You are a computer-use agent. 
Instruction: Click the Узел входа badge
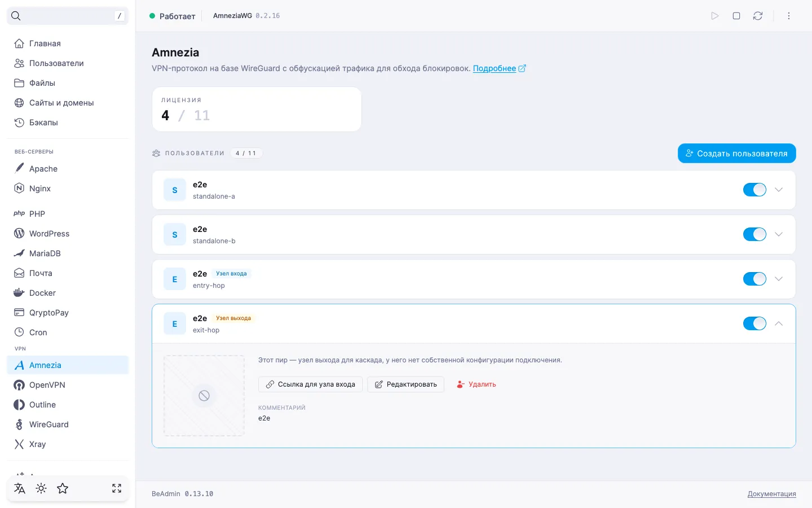pyautogui.click(x=231, y=274)
